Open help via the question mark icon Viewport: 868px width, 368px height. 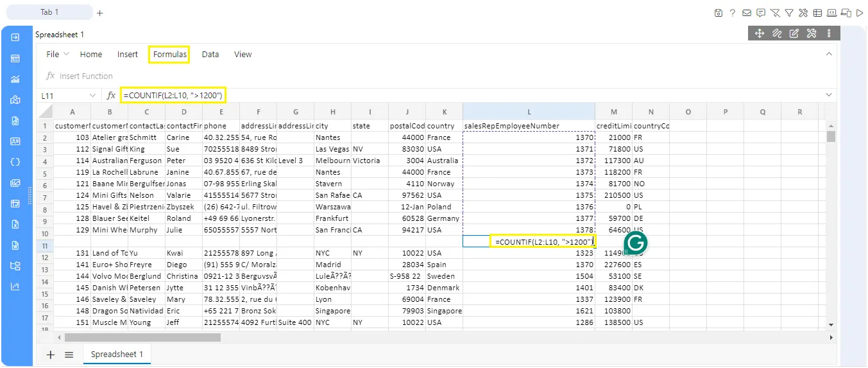(733, 12)
